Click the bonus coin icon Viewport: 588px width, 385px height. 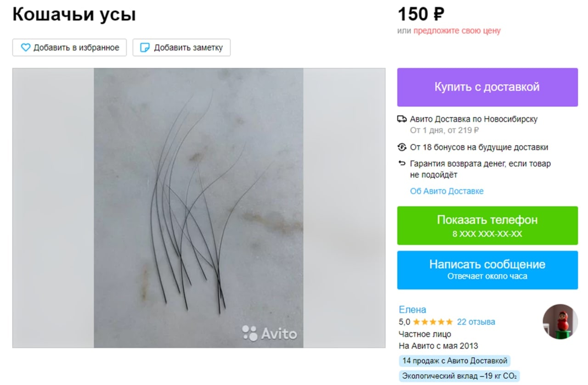[402, 147]
